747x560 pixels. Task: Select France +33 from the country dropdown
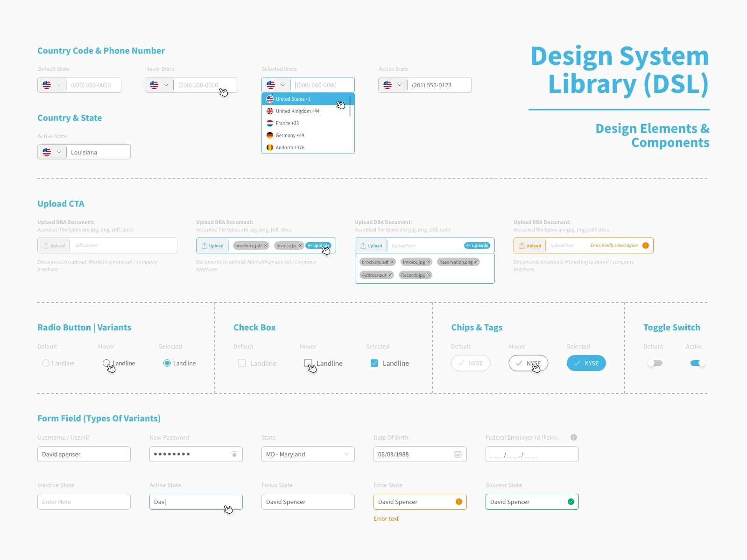(x=288, y=123)
